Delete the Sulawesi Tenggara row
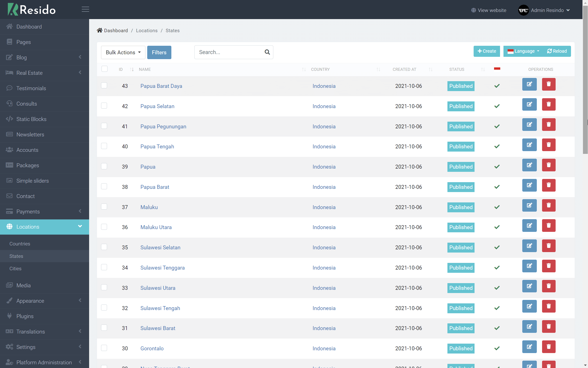Screen dimensions: 588x368 [549, 266]
